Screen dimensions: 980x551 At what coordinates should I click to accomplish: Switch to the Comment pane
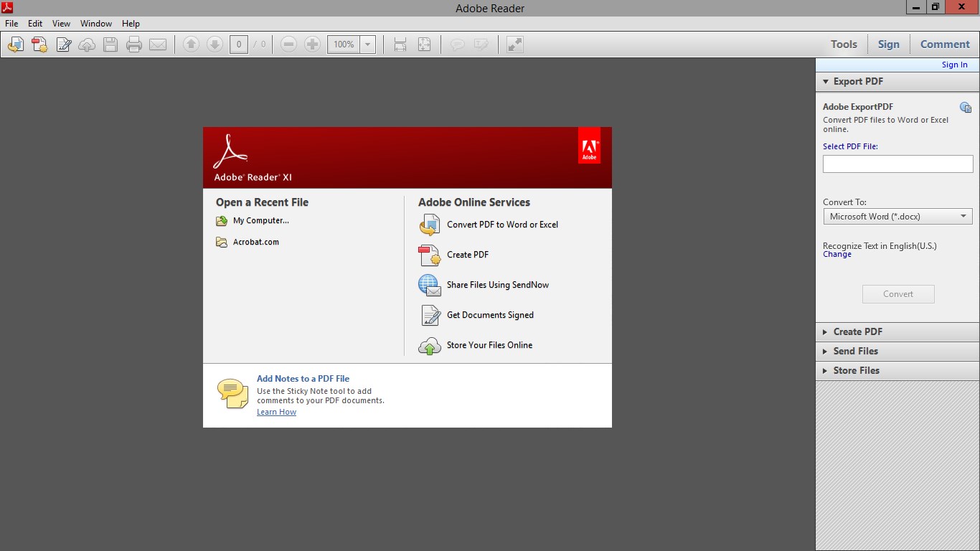click(x=945, y=44)
